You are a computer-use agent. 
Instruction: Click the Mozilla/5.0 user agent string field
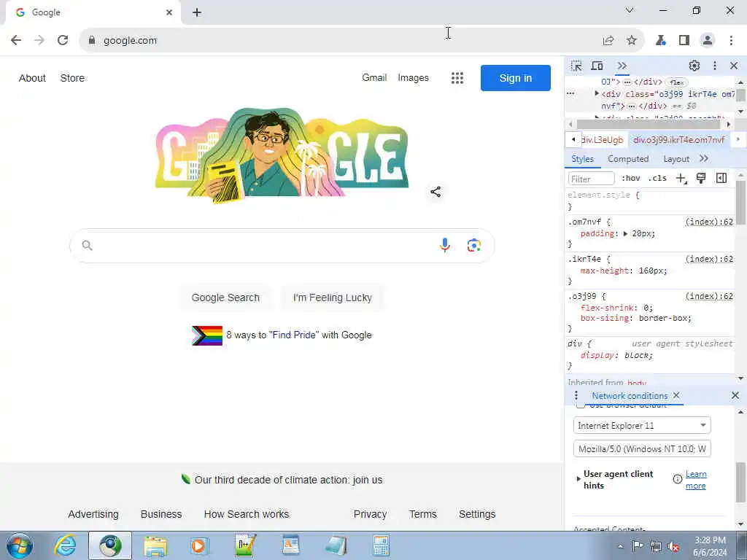(642, 448)
